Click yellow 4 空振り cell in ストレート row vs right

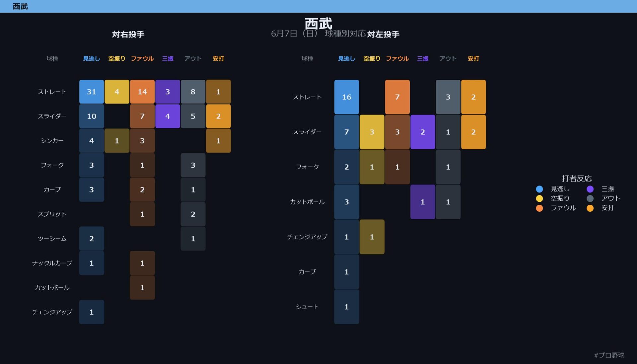coord(117,92)
